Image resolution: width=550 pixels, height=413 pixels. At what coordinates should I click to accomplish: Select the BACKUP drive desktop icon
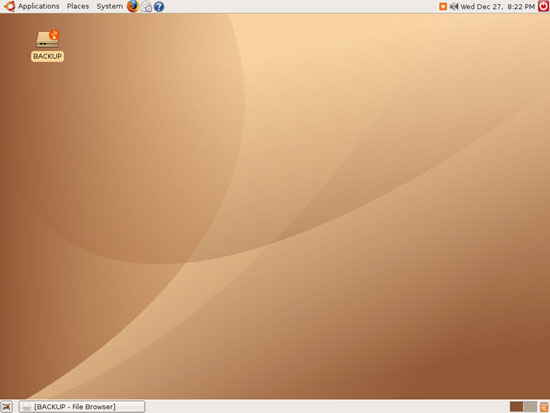coord(47,39)
